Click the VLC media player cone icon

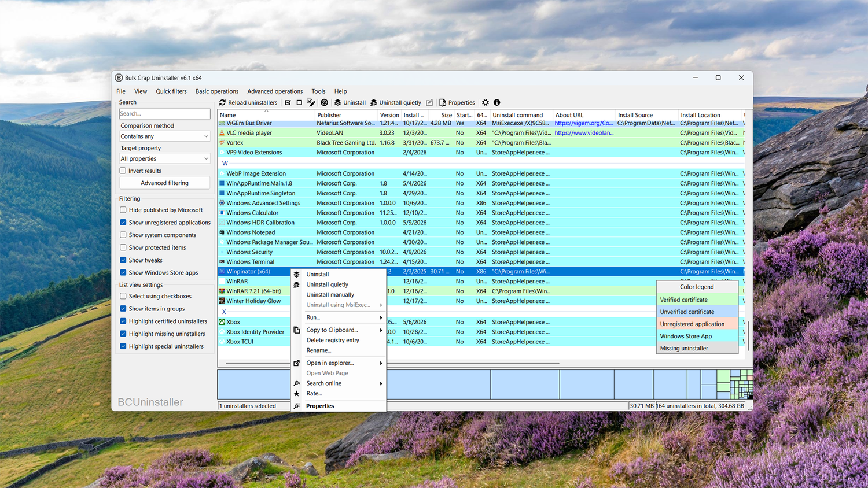click(x=222, y=132)
